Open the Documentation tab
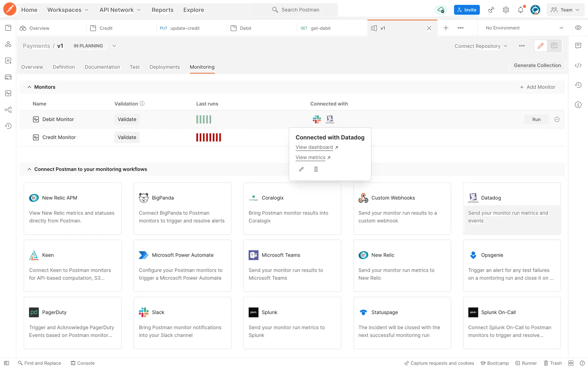Screen dimensions: 588x368 pyautogui.click(x=102, y=67)
